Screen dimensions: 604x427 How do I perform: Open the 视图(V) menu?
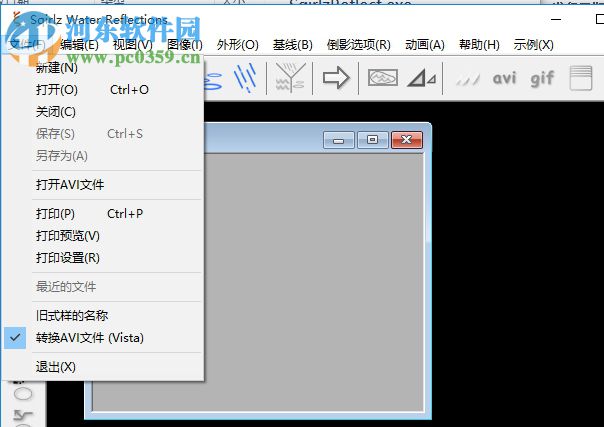(x=133, y=45)
